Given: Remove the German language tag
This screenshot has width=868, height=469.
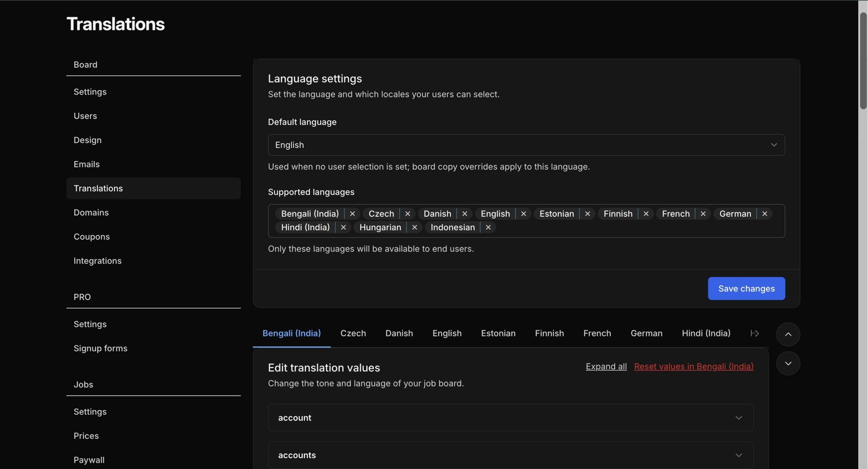Looking at the screenshot, I should [x=764, y=214].
